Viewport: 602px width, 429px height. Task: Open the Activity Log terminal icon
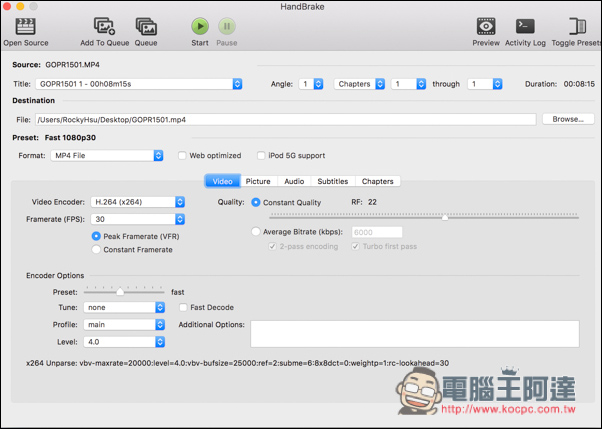click(525, 27)
